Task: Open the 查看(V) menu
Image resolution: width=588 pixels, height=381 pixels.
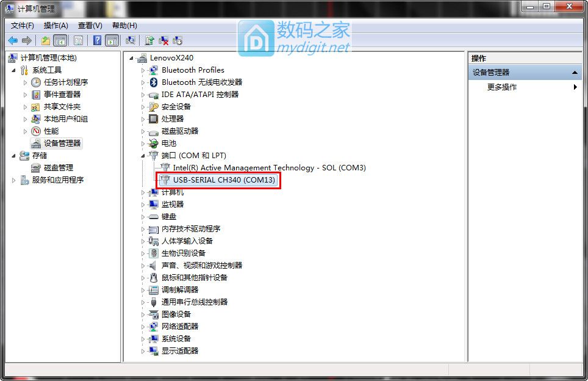Action: pyautogui.click(x=90, y=26)
